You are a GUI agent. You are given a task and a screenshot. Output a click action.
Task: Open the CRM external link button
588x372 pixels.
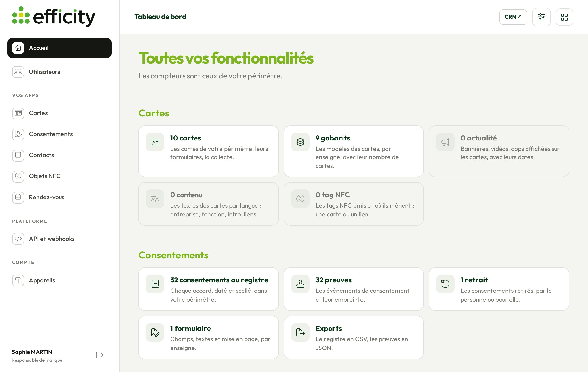click(513, 17)
